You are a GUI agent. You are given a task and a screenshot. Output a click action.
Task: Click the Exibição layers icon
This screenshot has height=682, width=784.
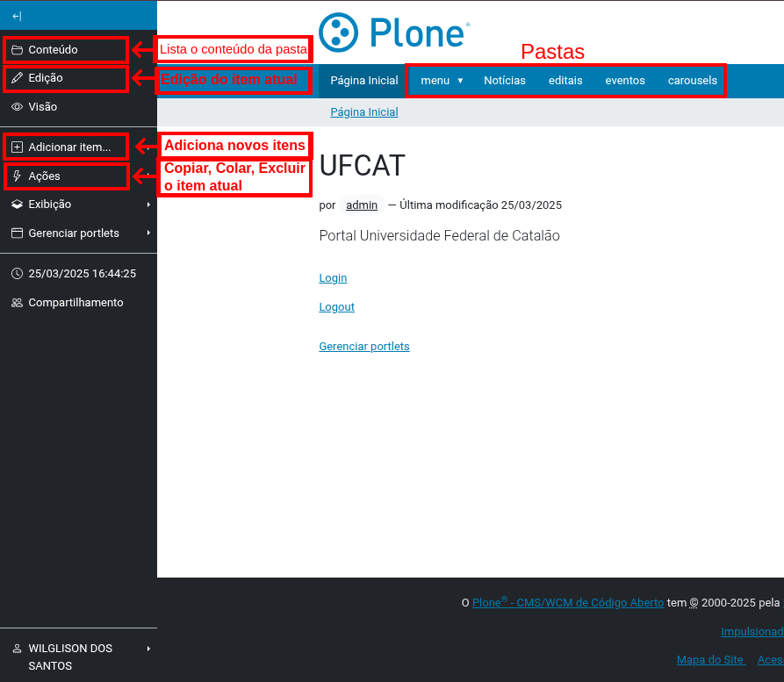[17, 204]
